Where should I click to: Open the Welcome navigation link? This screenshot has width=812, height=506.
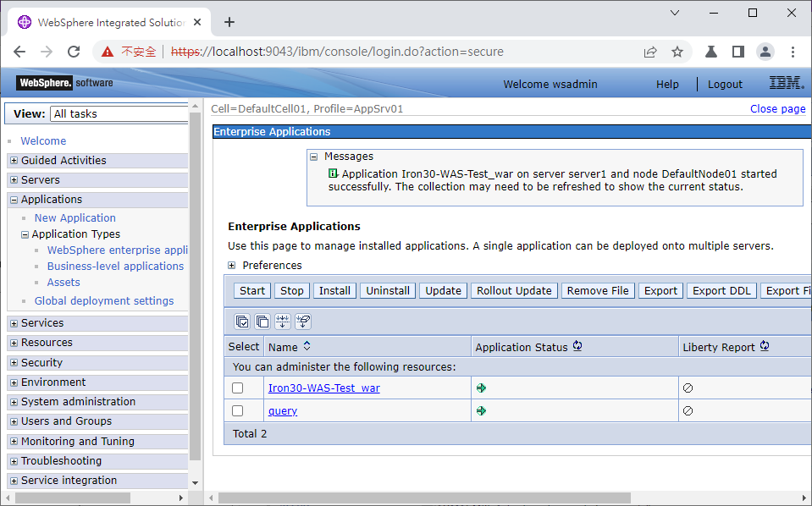(x=43, y=140)
